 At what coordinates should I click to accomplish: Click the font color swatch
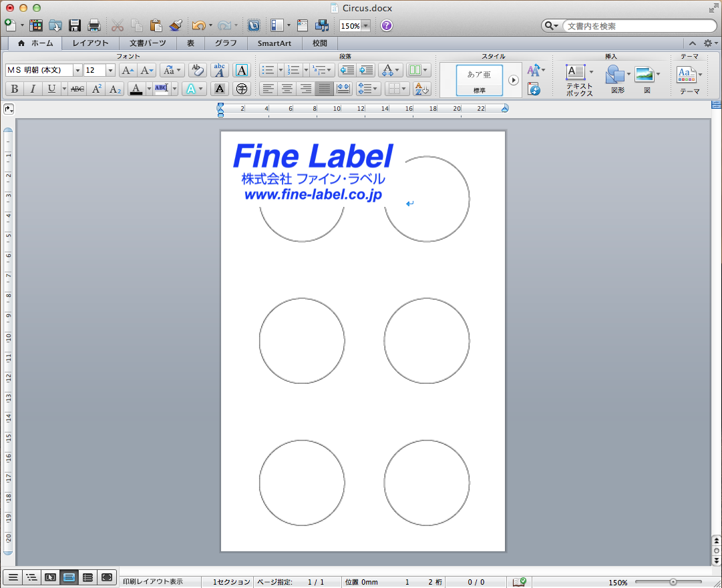click(136, 89)
